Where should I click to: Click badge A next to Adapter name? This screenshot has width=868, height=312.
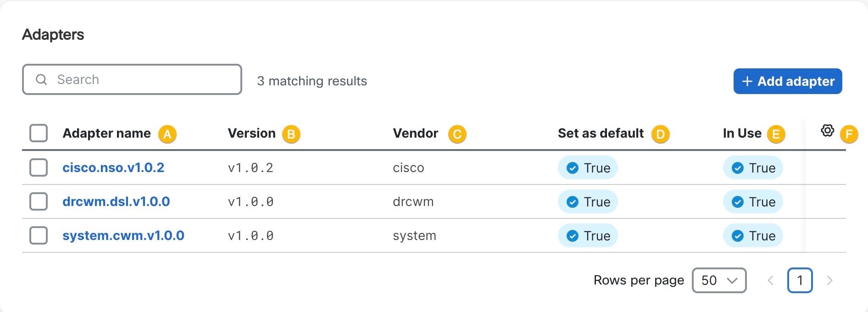coord(167,134)
